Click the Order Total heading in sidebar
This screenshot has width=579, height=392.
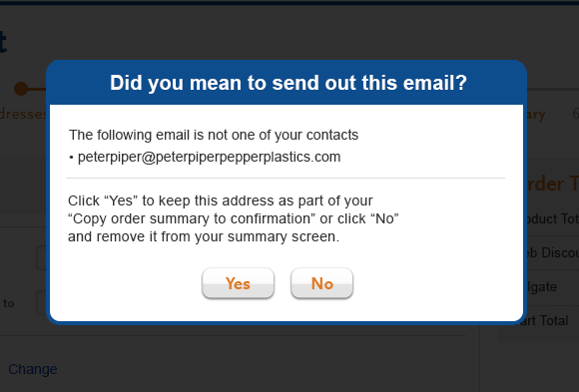coord(551,184)
